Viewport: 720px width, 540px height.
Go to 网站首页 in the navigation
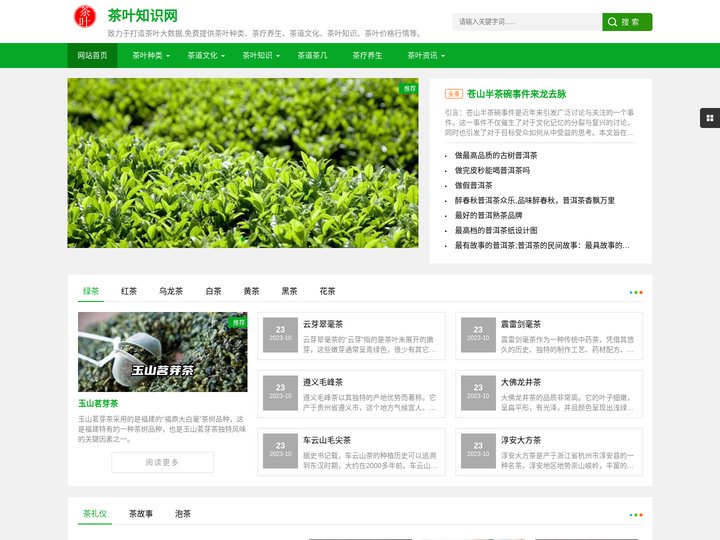point(92,56)
